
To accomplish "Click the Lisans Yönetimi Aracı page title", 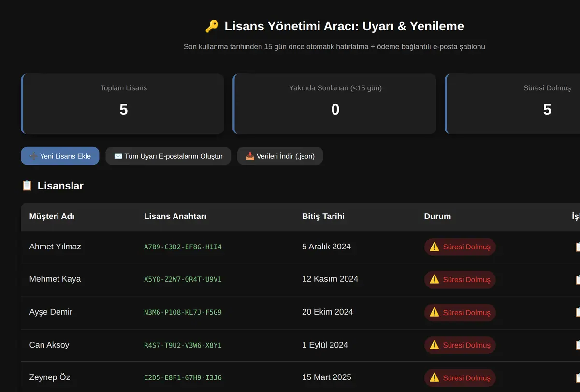I will pos(334,26).
